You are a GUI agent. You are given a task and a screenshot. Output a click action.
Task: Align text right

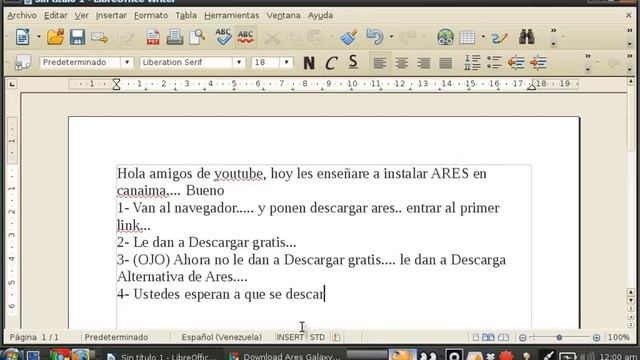(424, 63)
